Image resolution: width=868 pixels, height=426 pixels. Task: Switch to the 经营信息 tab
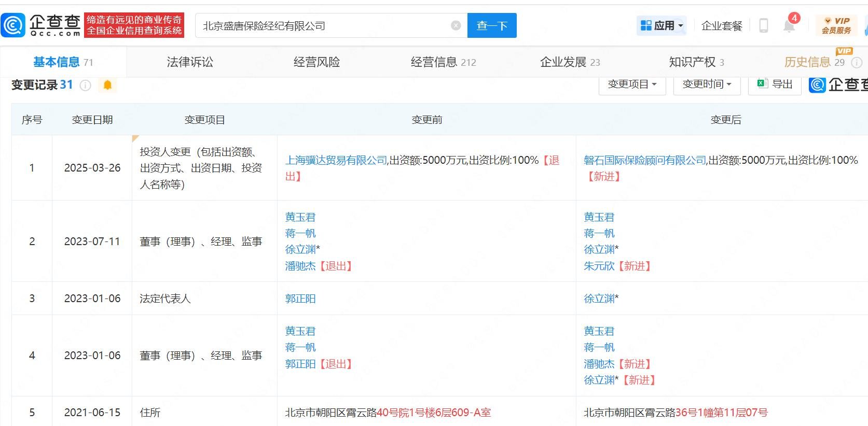(443, 62)
